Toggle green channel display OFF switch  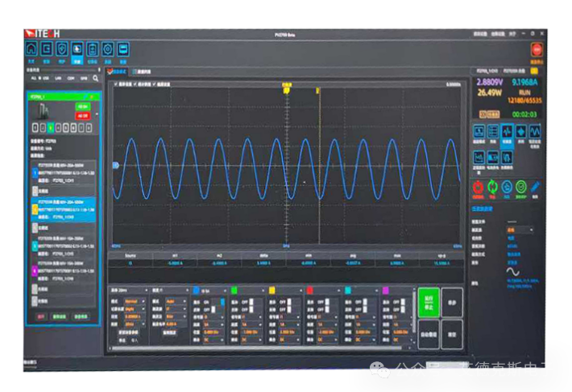click(251, 302)
